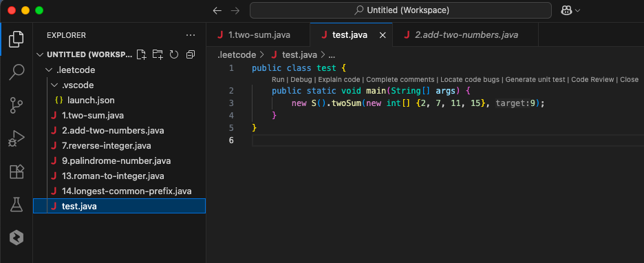The height and width of the screenshot is (263, 644).
Task: Open the Testing flask view
Action: coord(17,204)
